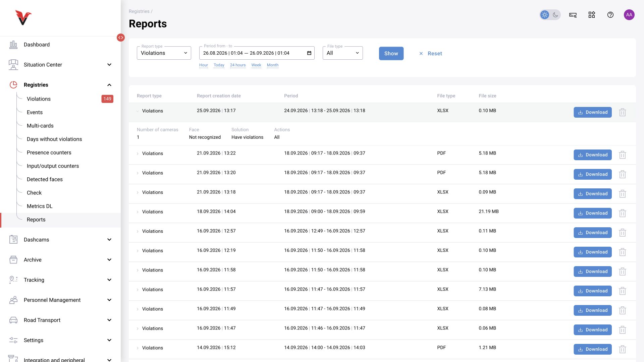
Task: Click the Personnel Management icon
Action: [x=13, y=300]
